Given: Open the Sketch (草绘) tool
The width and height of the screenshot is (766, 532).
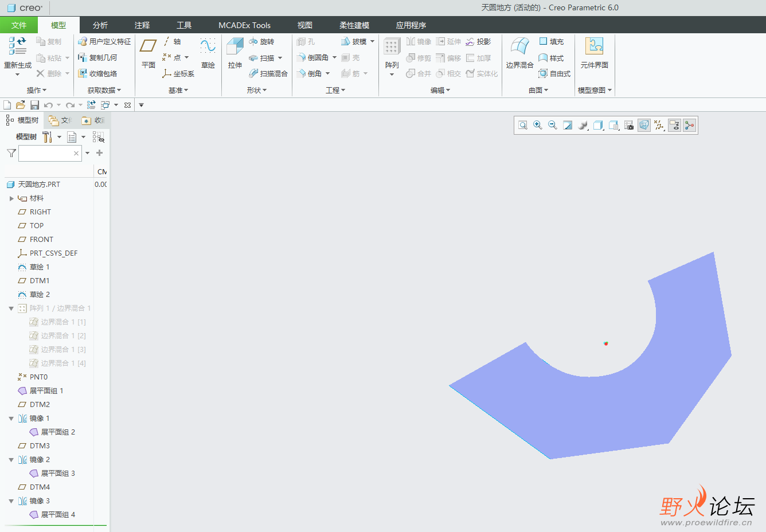Looking at the screenshot, I should point(208,53).
